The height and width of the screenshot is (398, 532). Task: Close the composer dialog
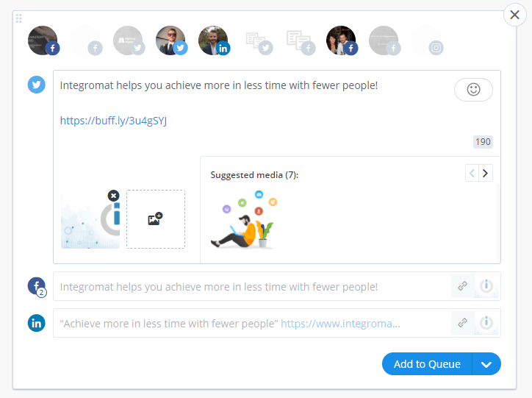(514, 15)
